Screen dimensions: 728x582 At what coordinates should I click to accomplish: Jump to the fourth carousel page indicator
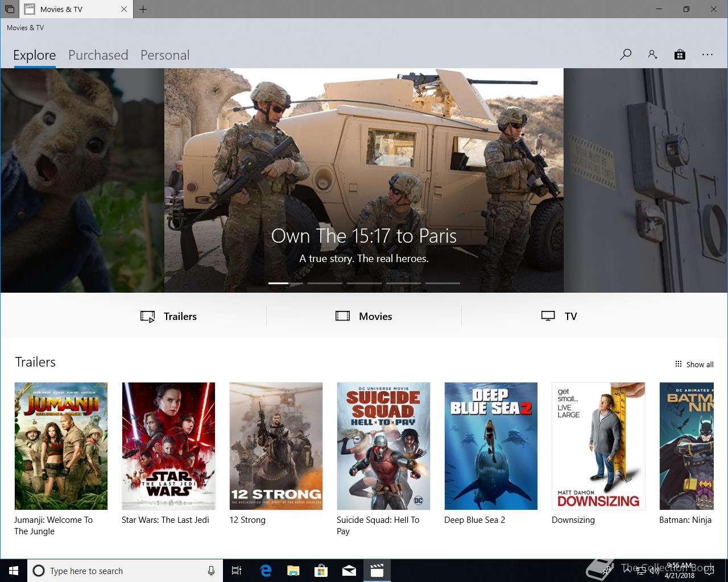pyautogui.click(x=403, y=283)
